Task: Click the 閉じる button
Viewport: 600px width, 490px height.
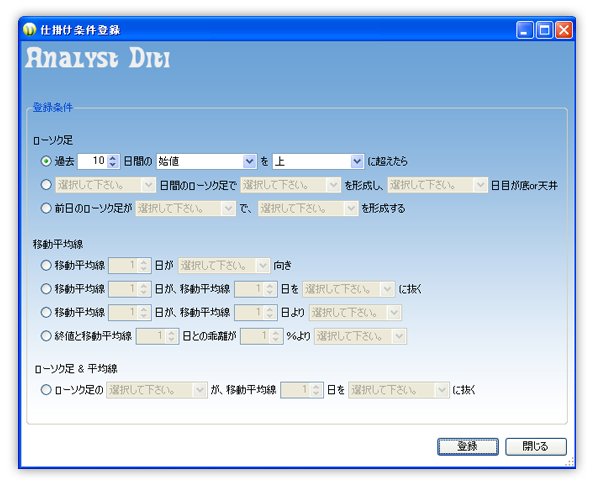Action: click(536, 446)
